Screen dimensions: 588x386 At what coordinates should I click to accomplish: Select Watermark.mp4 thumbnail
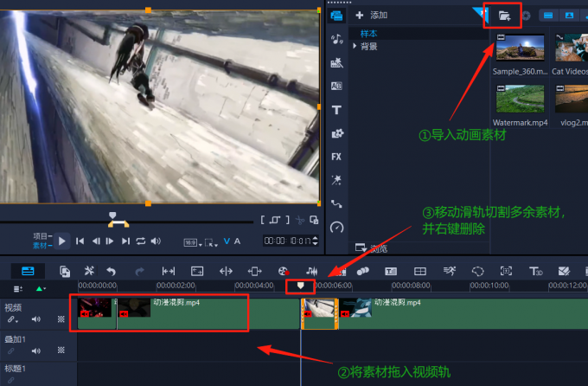520,99
